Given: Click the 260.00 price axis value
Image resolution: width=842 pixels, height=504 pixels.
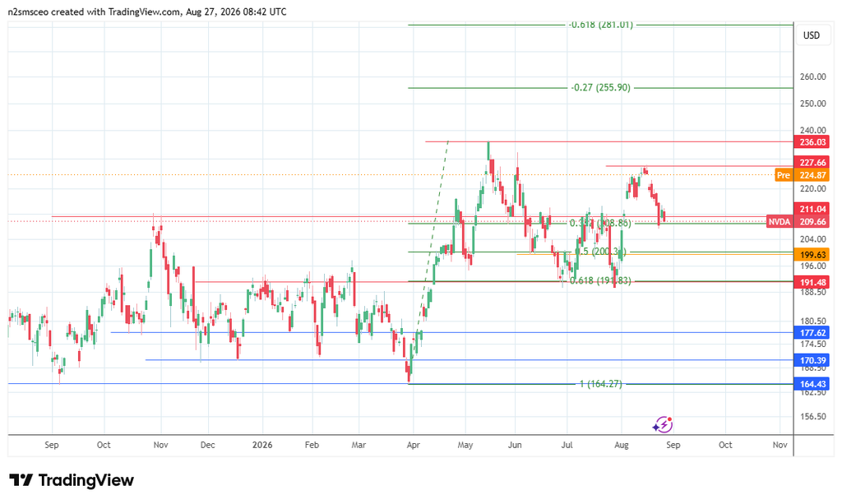Looking at the screenshot, I should [812, 76].
